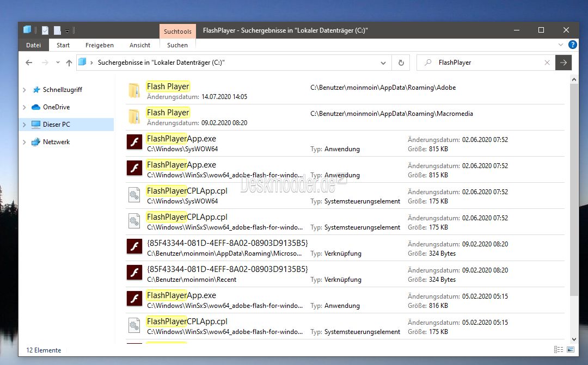
Task: Expand the ribbon with the chevron
Action: point(561,45)
